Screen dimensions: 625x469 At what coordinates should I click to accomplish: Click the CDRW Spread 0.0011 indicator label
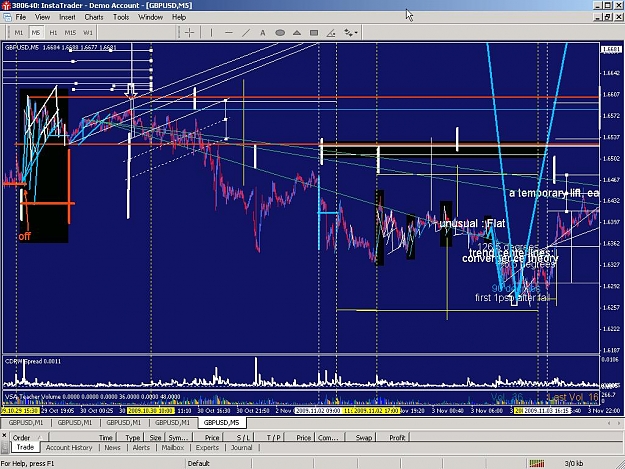pos(33,361)
